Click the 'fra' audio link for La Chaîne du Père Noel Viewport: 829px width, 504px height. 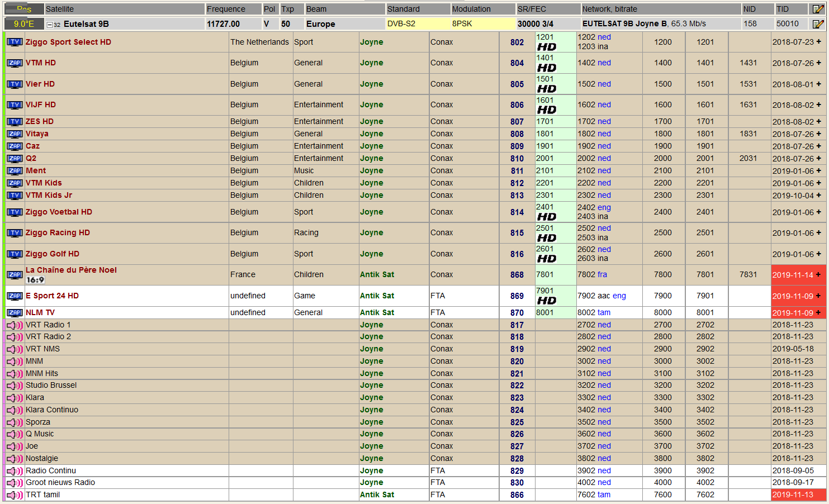(x=602, y=274)
